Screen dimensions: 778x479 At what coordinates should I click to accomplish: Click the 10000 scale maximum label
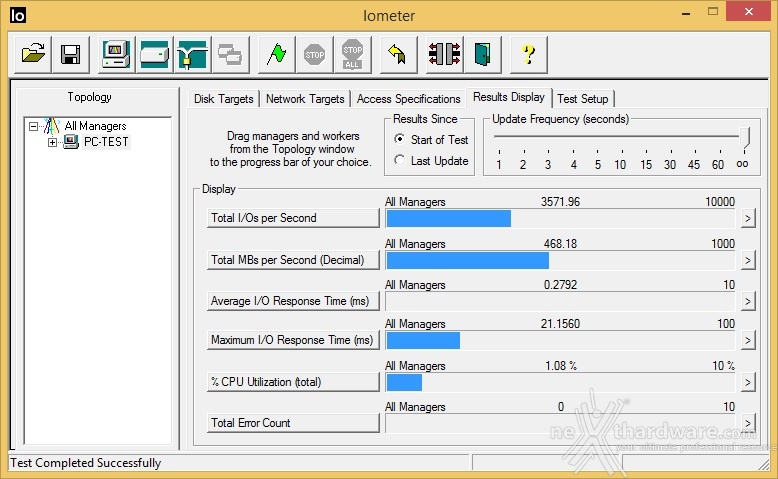(x=720, y=202)
